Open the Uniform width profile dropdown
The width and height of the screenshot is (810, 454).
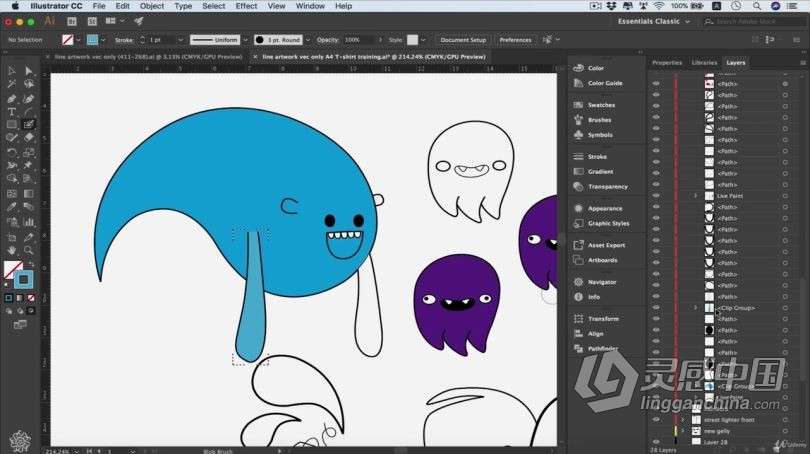click(245, 40)
